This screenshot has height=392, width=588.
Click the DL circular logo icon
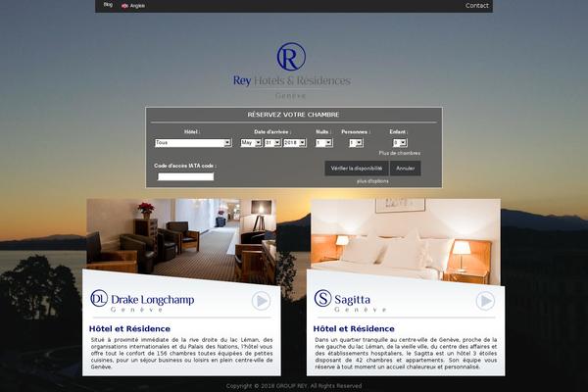point(99,299)
